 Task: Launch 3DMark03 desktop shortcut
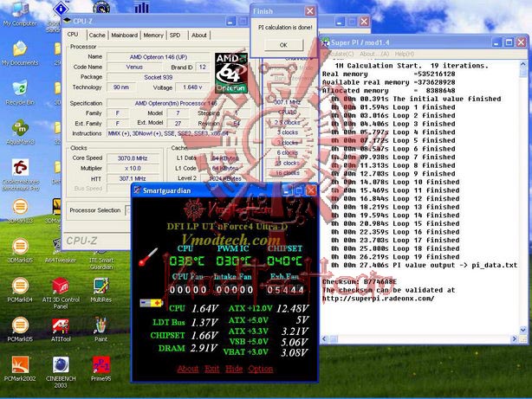click(20, 211)
